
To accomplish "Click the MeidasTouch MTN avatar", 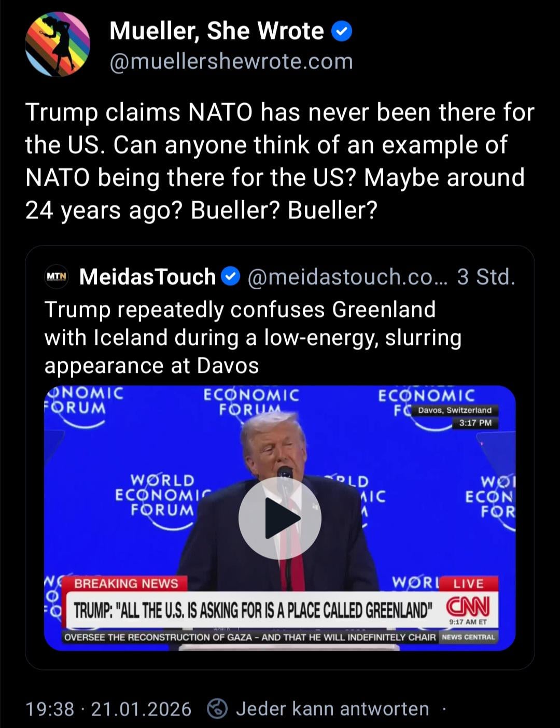I will (57, 276).
